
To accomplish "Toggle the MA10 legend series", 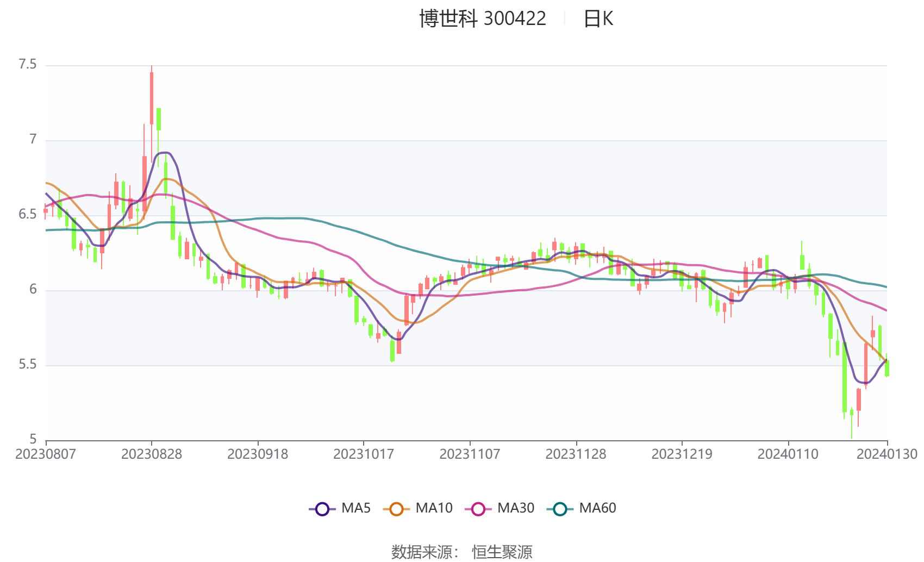I will point(417,508).
